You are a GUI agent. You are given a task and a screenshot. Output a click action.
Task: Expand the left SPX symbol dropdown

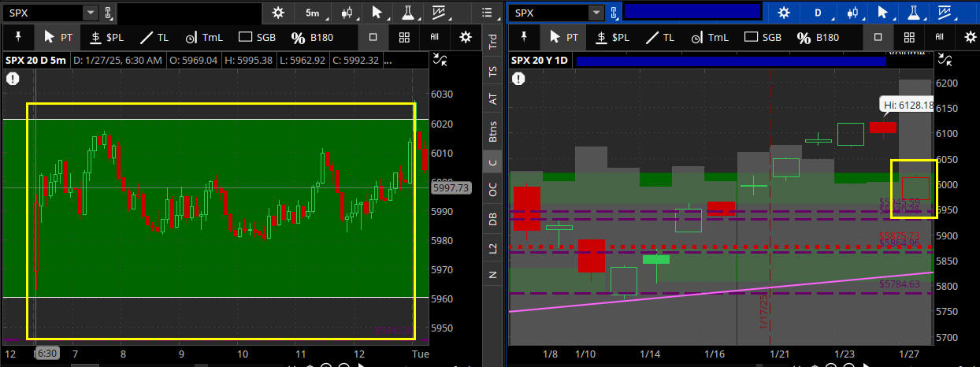pos(91,13)
